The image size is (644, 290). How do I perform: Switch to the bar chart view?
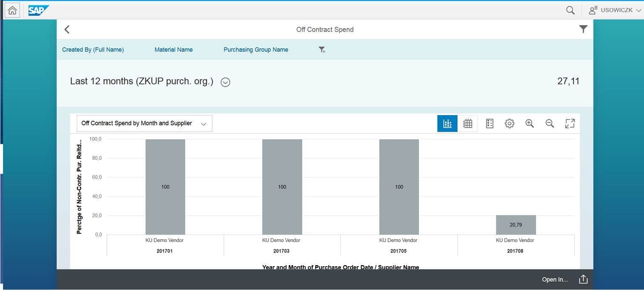point(447,123)
